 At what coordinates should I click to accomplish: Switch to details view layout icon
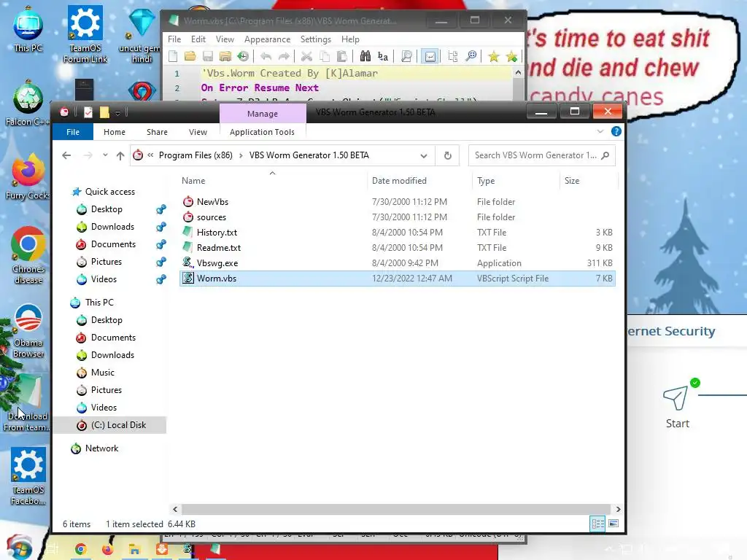click(x=597, y=524)
